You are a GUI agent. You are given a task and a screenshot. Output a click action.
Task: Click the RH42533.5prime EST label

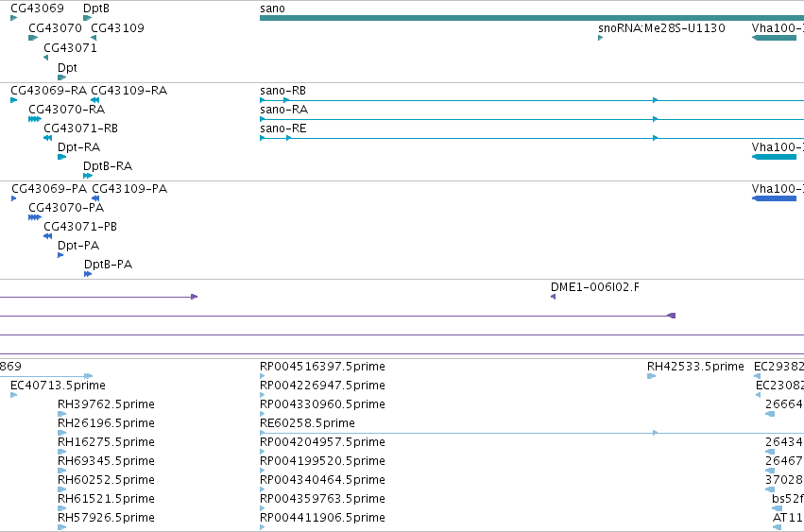pyautogui.click(x=695, y=367)
